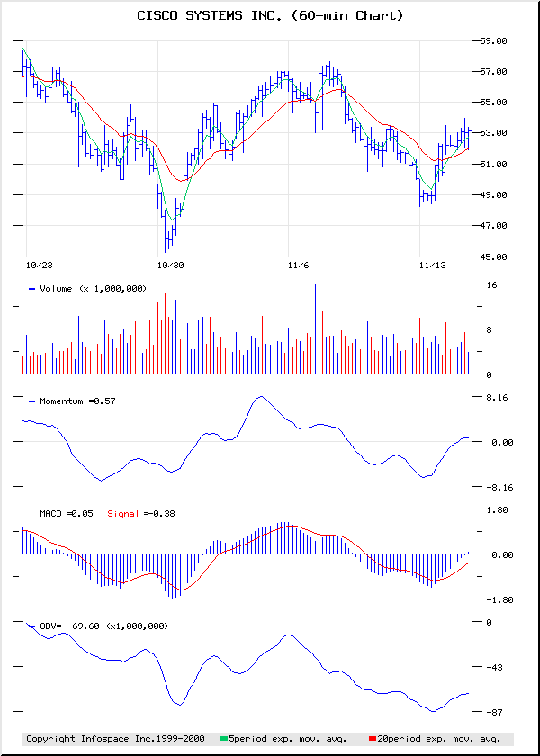Click the blue Volume legend marker
This screenshot has width=540, height=756.
click(x=32, y=289)
